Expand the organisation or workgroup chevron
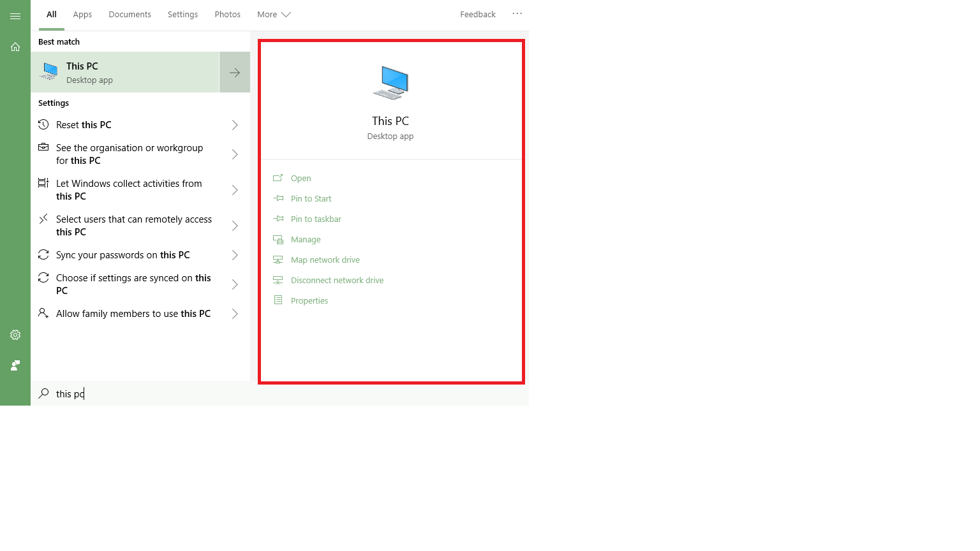Viewport: 980px width, 551px height. click(x=235, y=154)
